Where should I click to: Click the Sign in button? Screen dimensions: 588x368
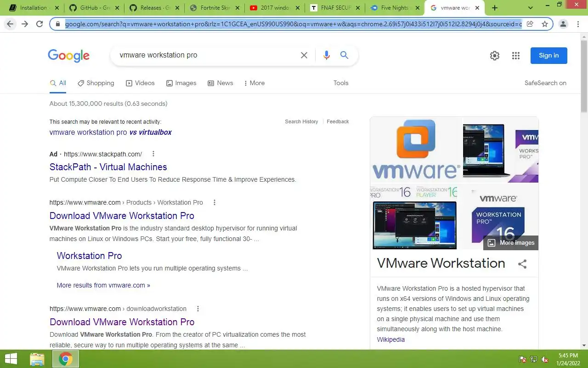tap(549, 56)
